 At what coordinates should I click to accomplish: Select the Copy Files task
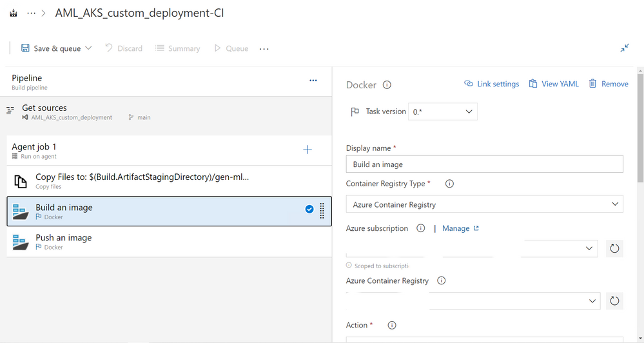(x=169, y=181)
